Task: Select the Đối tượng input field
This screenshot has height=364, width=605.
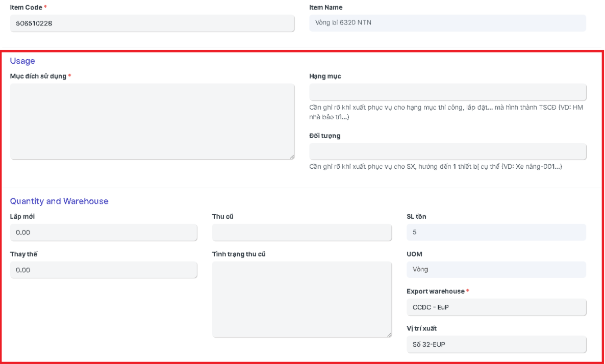Action: pos(447,152)
